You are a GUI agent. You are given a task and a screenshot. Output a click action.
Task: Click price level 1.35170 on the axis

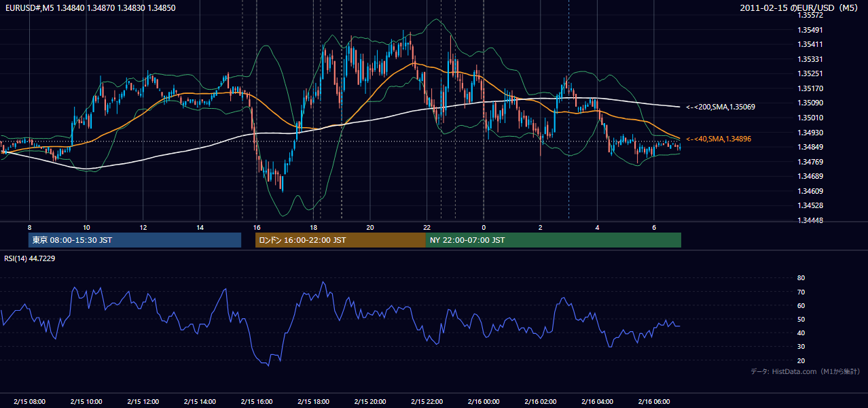click(x=810, y=88)
